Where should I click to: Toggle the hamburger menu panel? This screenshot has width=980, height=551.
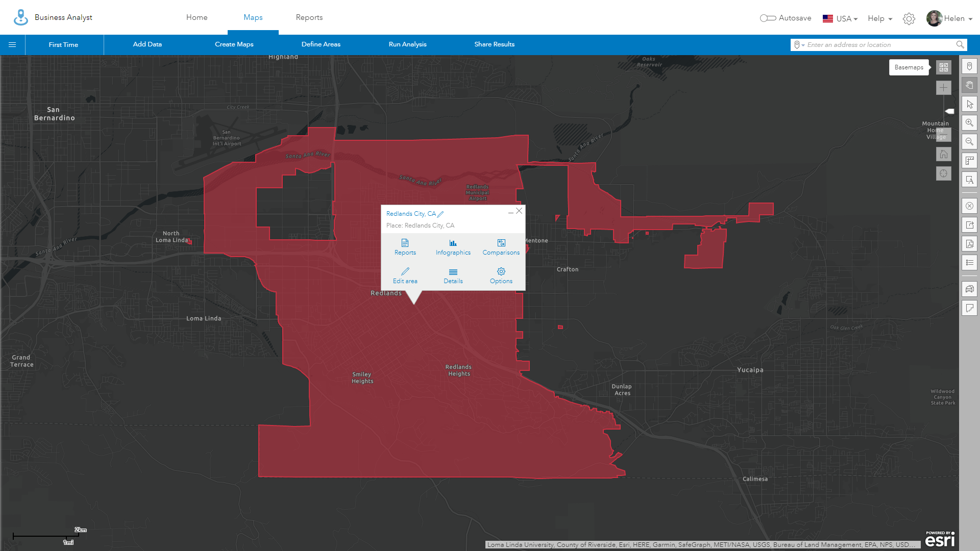coord(12,45)
